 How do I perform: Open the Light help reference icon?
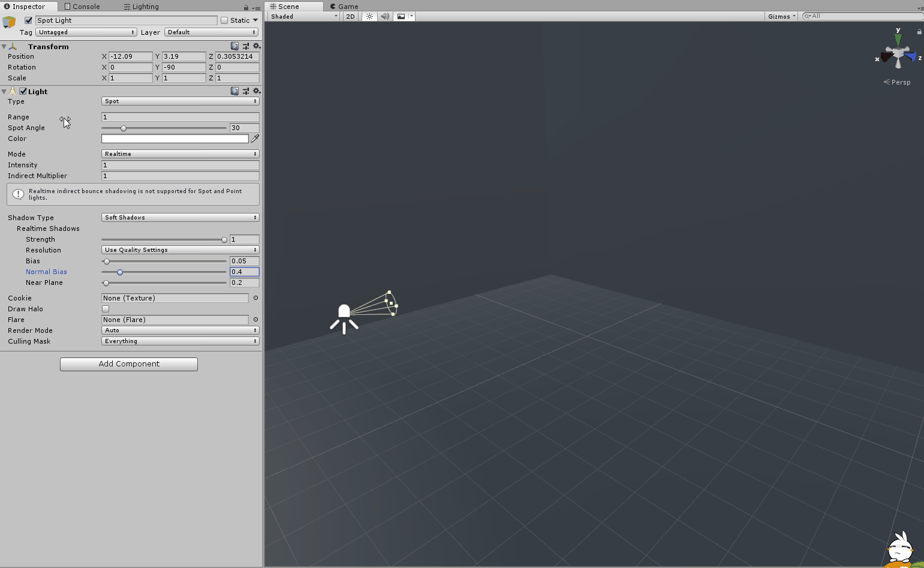[234, 91]
